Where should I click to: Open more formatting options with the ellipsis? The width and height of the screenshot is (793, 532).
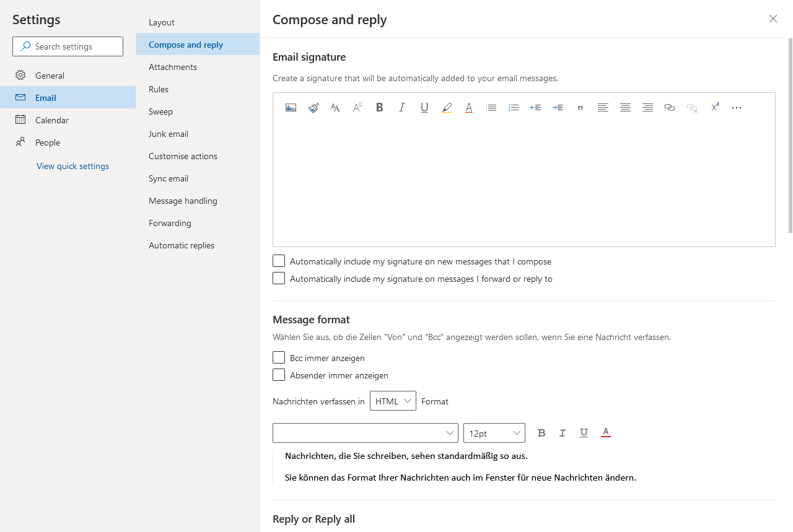pyautogui.click(x=737, y=107)
